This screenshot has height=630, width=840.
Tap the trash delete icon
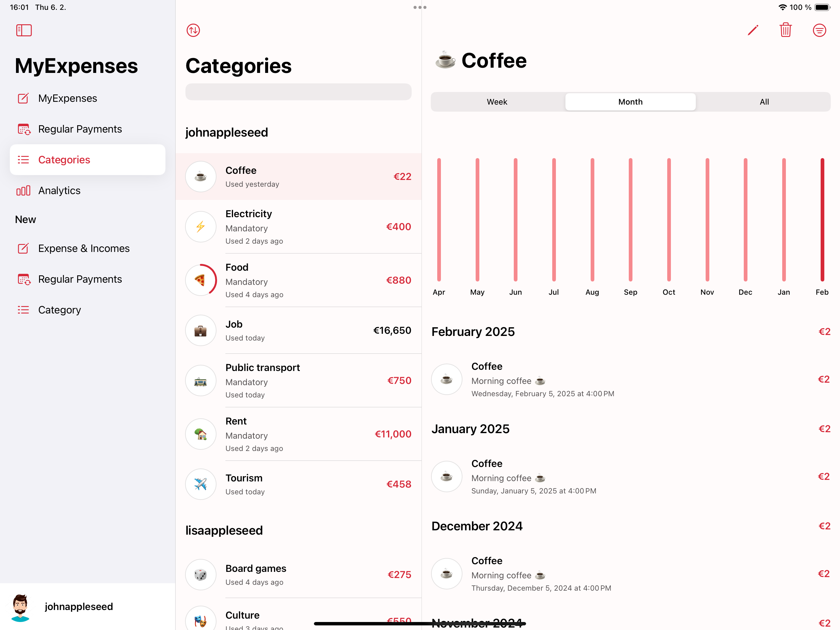coord(785,30)
